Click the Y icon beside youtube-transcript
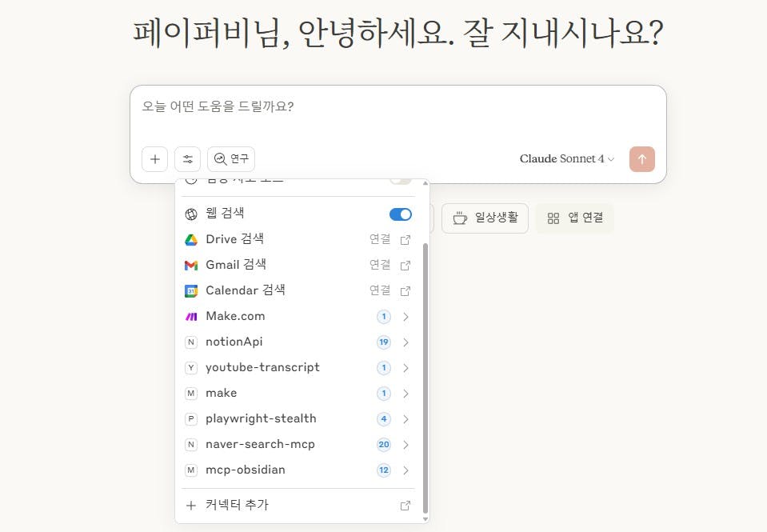Image resolution: width=767 pixels, height=532 pixels. [x=191, y=367]
